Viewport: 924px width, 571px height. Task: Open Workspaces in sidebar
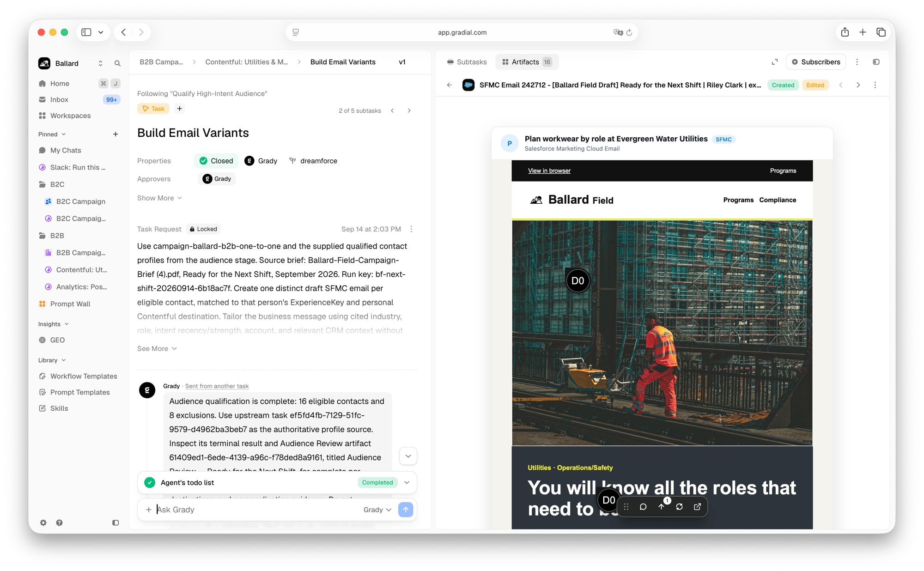pyautogui.click(x=79, y=115)
